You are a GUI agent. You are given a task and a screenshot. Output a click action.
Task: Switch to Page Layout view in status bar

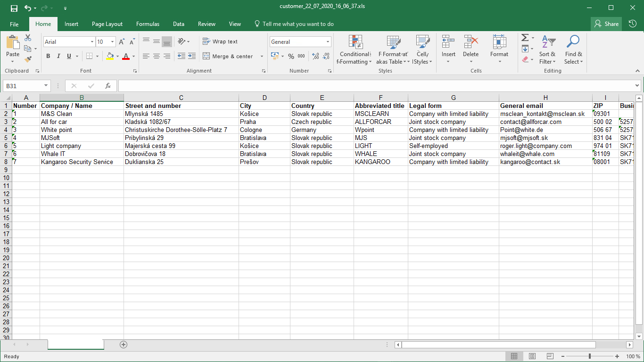click(x=532, y=356)
